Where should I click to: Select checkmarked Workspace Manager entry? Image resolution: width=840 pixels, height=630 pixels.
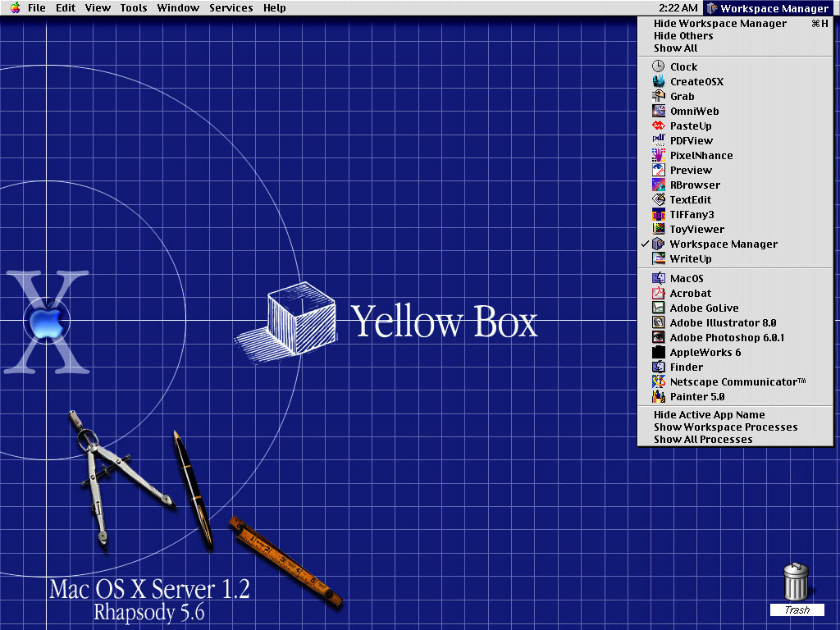723,244
